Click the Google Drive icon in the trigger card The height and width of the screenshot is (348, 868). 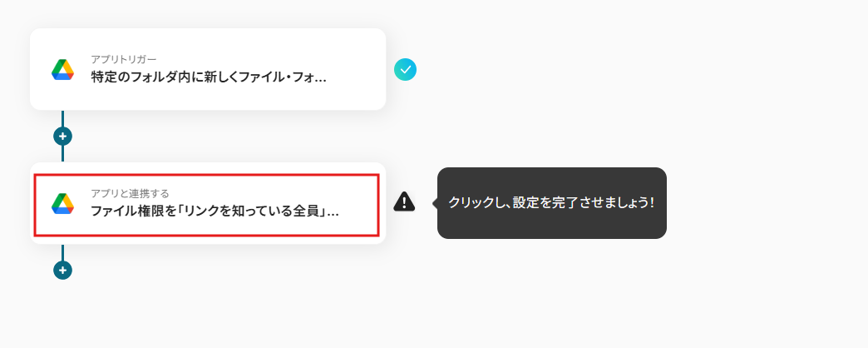(x=62, y=69)
